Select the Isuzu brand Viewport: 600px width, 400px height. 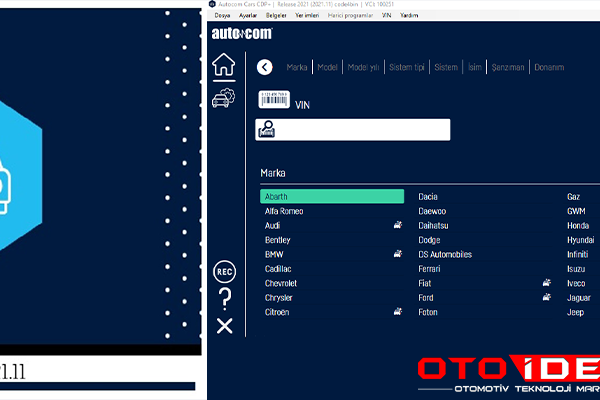click(576, 269)
